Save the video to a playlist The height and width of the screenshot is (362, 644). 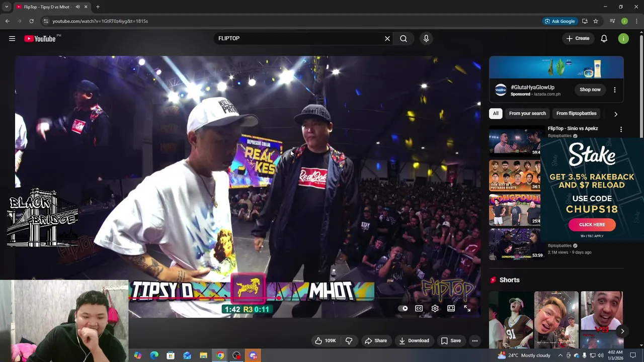(451, 340)
